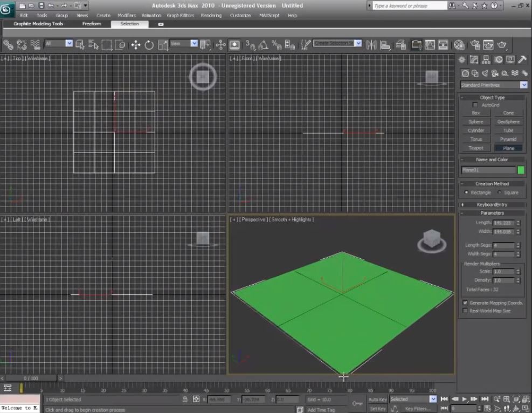Viewport: 532px width, 413px height.
Task: Select the Rectangle creation method
Action: (x=467, y=192)
